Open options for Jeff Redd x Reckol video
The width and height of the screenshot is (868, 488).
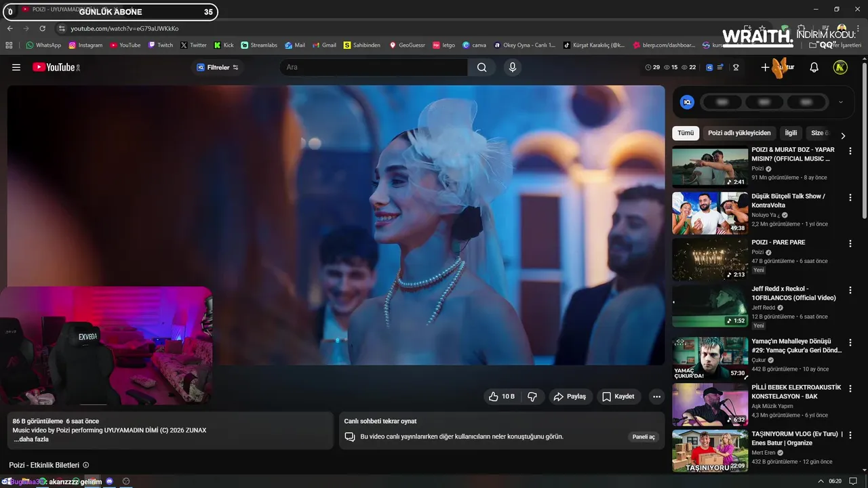850,290
